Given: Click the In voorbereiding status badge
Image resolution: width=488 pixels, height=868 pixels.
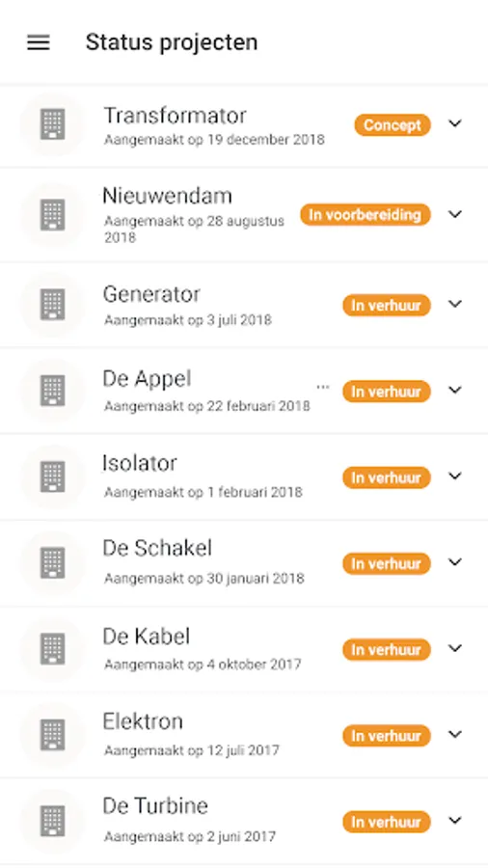Looking at the screenshot, I should point(366,215).
